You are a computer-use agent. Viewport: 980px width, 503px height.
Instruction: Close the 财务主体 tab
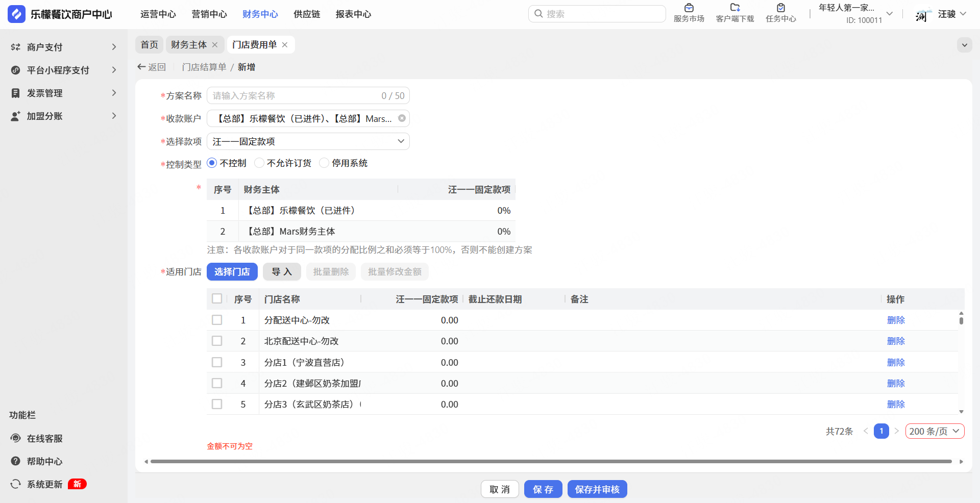click(215, 45)
